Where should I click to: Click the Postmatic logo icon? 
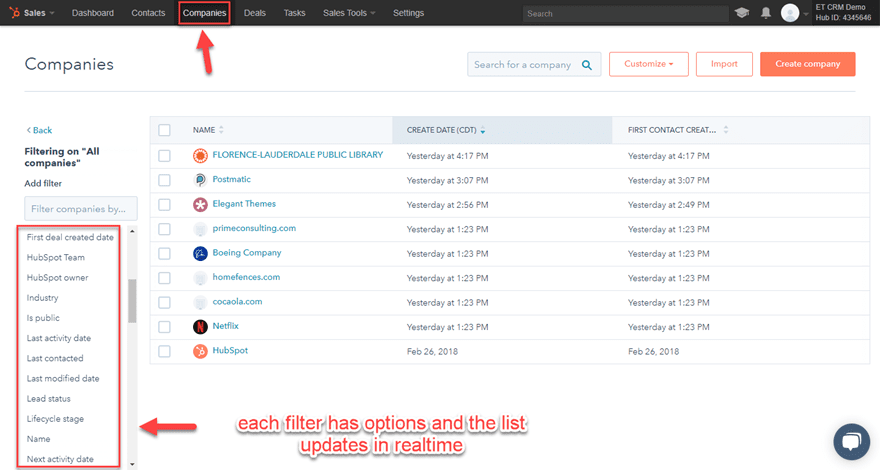pos(200,180)
